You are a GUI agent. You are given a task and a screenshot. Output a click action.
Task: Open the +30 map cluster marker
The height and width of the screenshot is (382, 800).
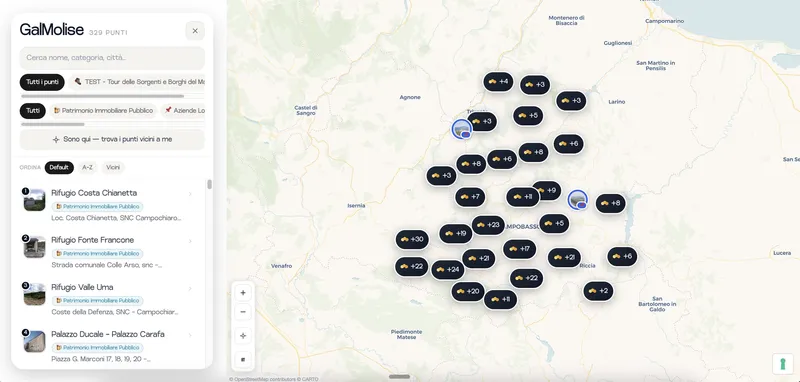tap(412, 239)
